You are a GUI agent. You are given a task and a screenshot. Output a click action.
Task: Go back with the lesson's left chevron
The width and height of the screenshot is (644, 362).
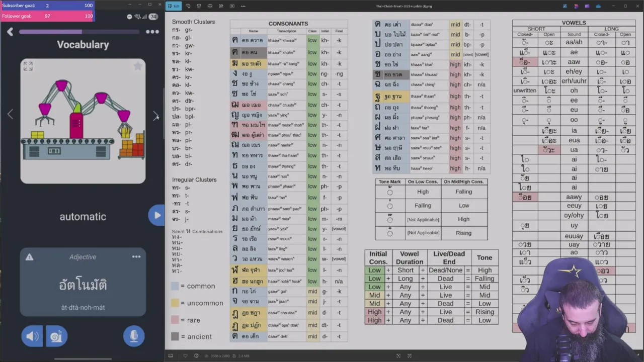tap(10, 32)
